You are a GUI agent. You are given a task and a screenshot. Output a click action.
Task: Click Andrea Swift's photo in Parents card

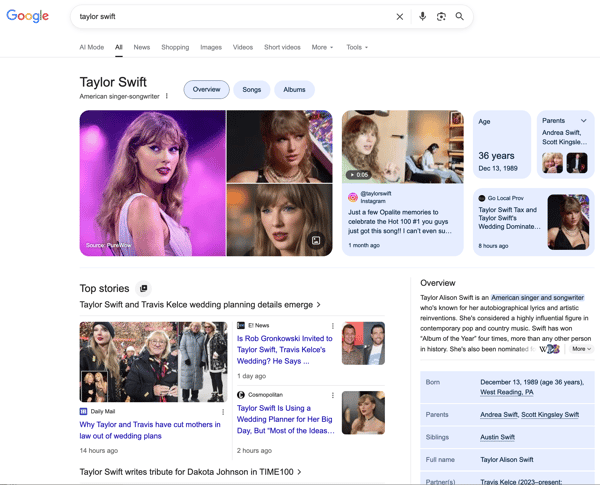coord(552,163)
